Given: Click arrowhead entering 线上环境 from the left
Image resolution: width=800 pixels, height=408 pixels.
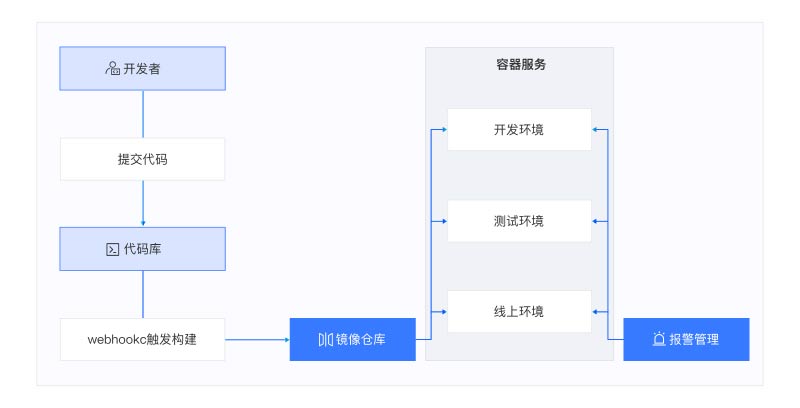Looking at the screenshot, I should (443, 311).
